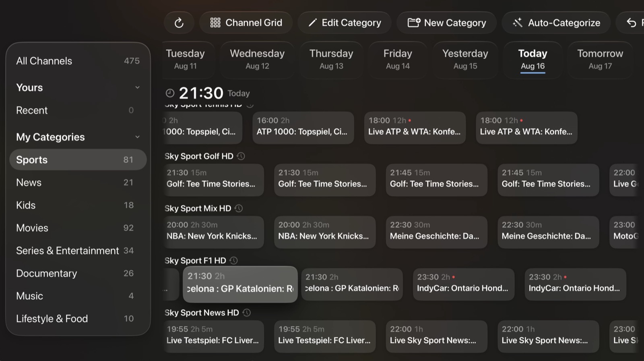The width and height of the screenshot is (644, 361).
Task: Click the refresh icon button
Action: (179, 23)
